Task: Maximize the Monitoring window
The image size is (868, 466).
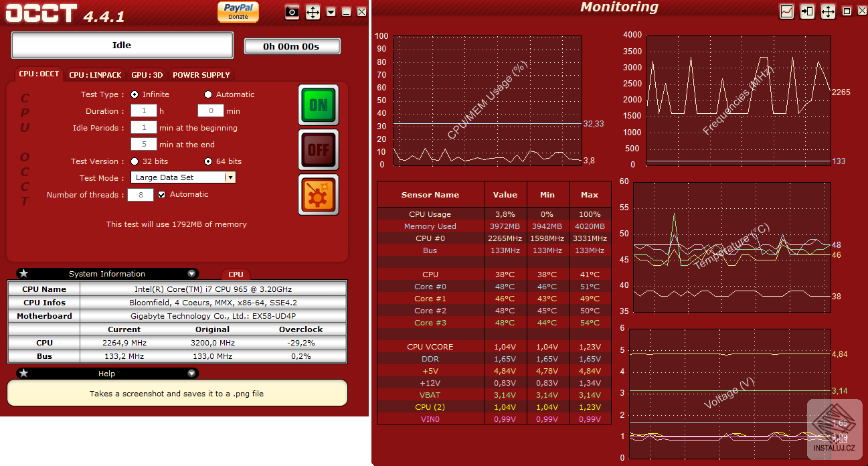Action: click(x=847, y=11)
